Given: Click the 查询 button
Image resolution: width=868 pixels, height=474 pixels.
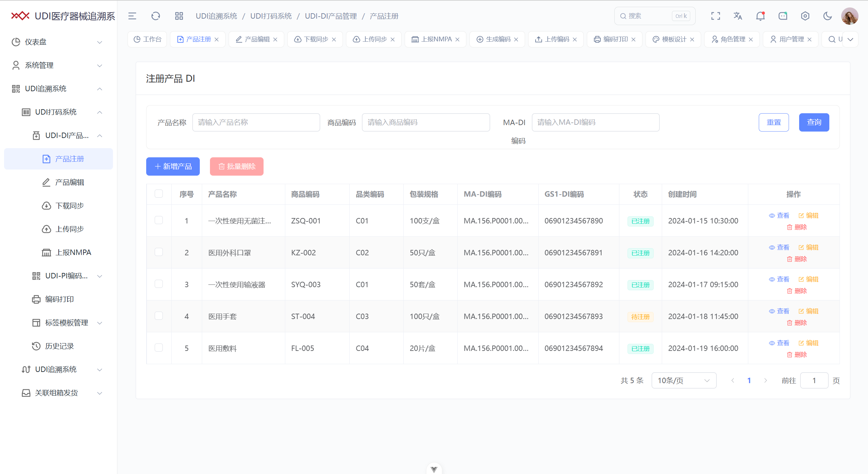Looking at the screenshot, I should point(814,122).
